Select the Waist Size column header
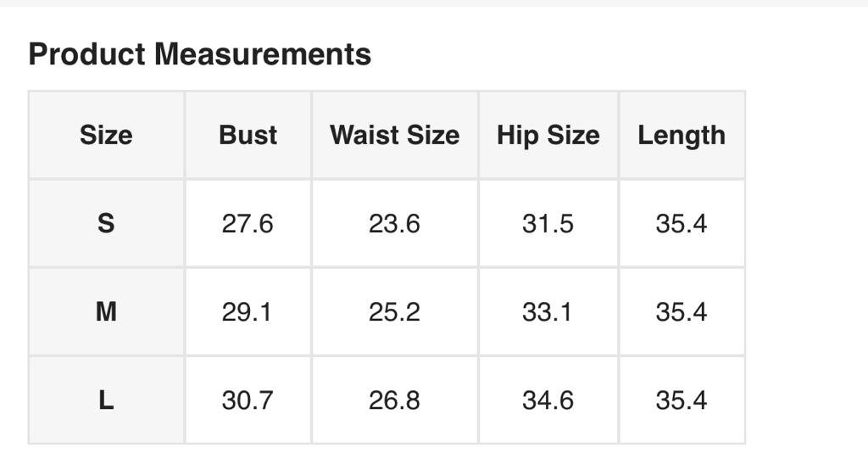Image resolution: width=868 pixels, height=453 pixels. [394, 135]
